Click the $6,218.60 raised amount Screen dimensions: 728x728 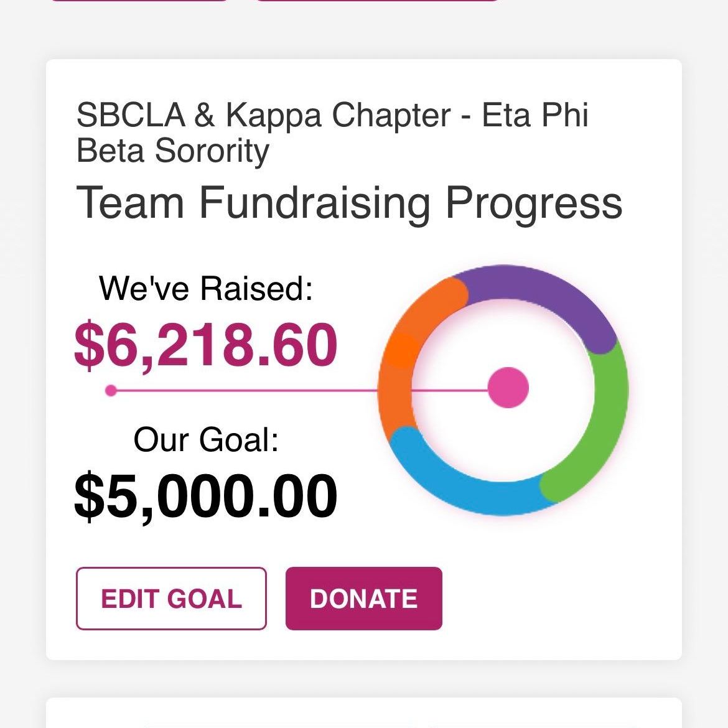pos(206,345)
